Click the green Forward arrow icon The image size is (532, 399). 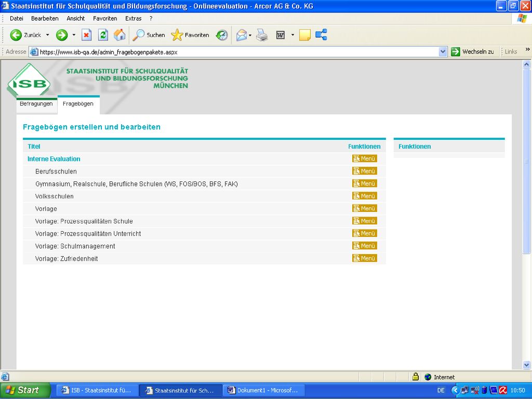(62, 35)
